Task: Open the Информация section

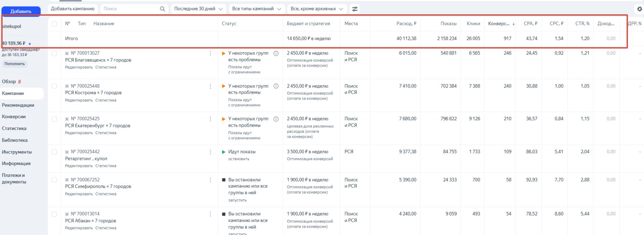Action: click(16, 163)
